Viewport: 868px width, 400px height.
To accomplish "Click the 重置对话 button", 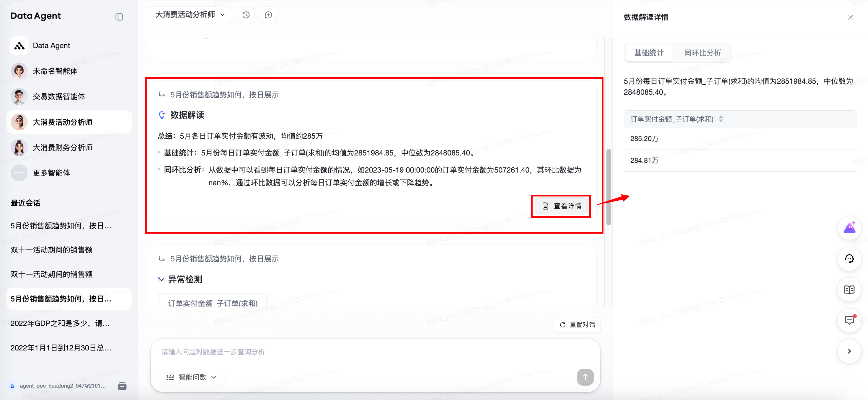I will (577, 324).
